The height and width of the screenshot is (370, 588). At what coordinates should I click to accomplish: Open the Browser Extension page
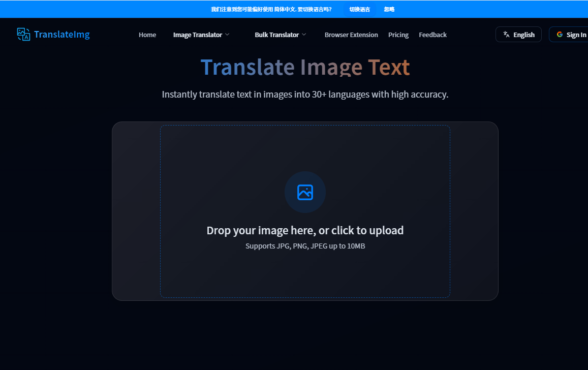(351, 35)
